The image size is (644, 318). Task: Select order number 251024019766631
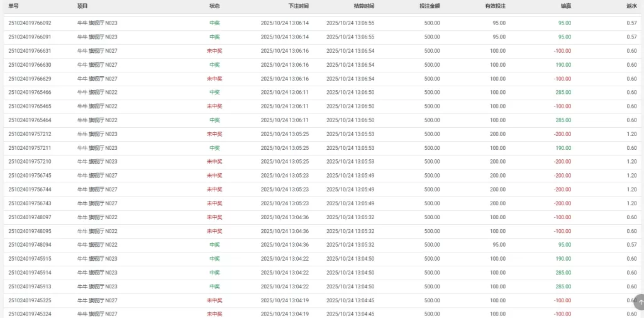click(x=30, y=51)
